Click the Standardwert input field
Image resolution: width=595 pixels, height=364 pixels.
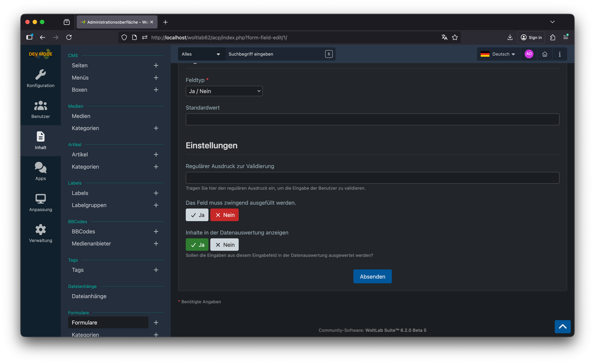click(x=372, y=119)
